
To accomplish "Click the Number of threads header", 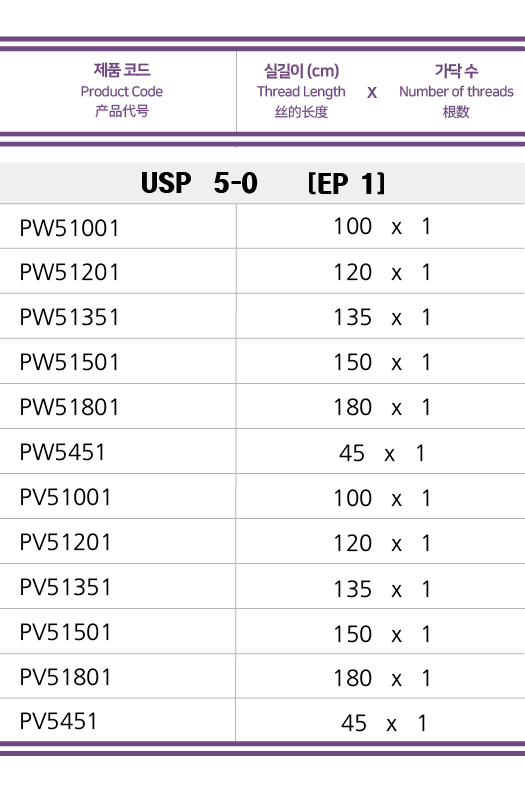I will [456, 91].
